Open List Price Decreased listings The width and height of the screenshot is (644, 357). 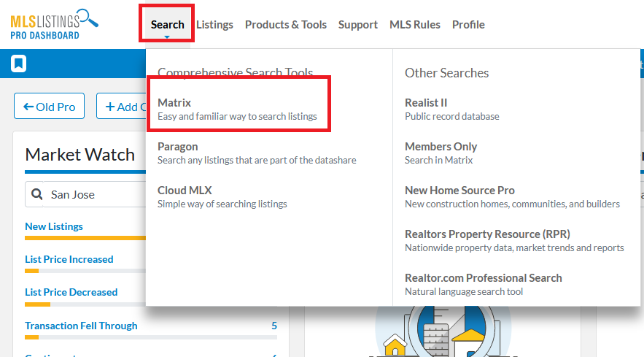71,293
